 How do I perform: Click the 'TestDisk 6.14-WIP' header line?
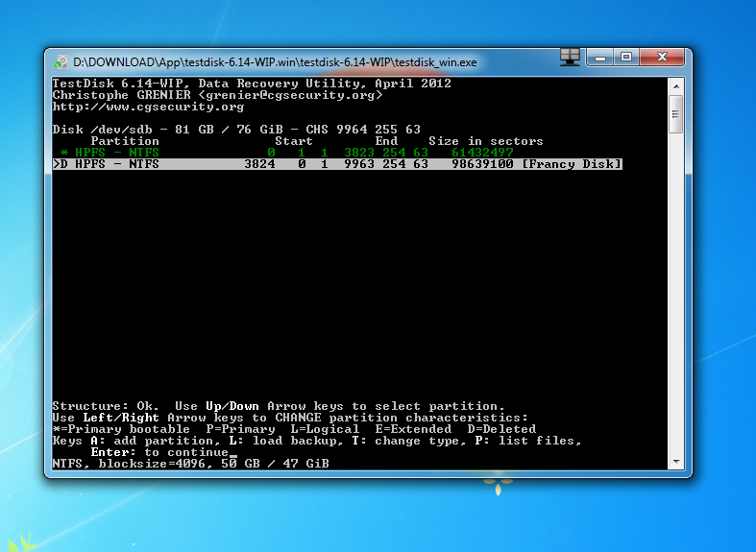tap(252, 84)
